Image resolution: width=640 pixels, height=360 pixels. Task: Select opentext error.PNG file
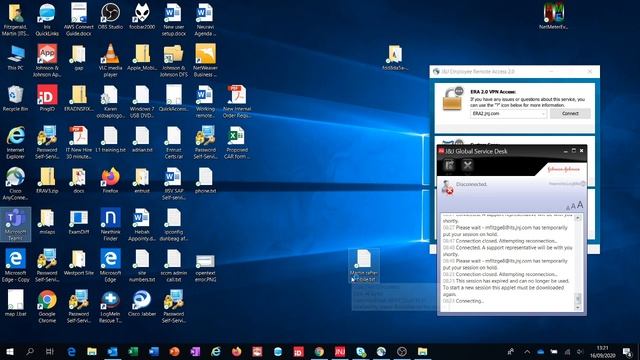point(205,268)
